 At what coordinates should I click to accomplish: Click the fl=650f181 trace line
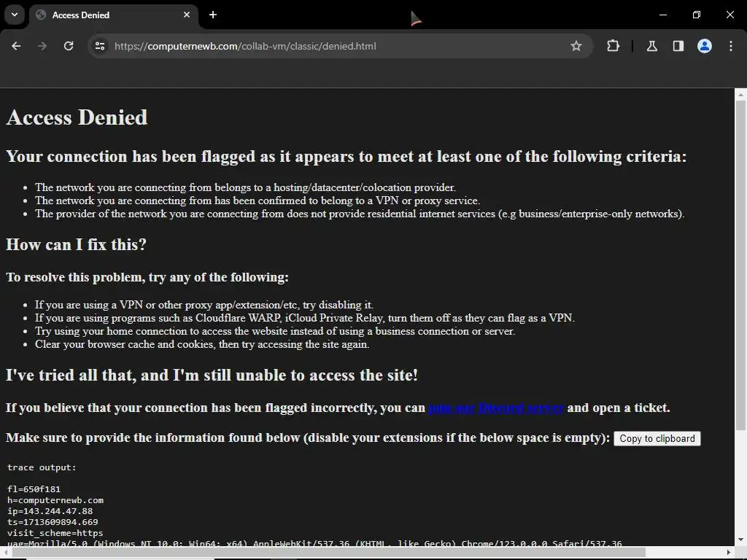34,489
